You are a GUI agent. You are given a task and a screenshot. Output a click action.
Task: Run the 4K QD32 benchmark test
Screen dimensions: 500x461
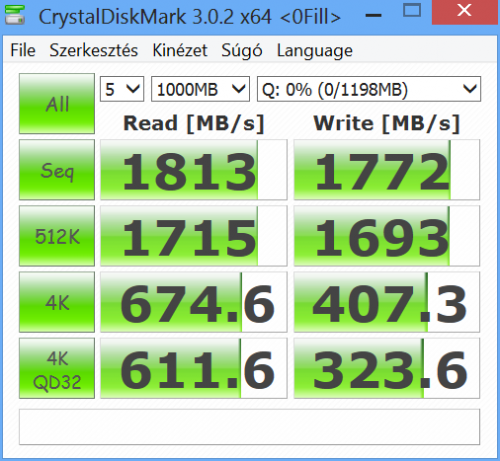pos(57,368)
